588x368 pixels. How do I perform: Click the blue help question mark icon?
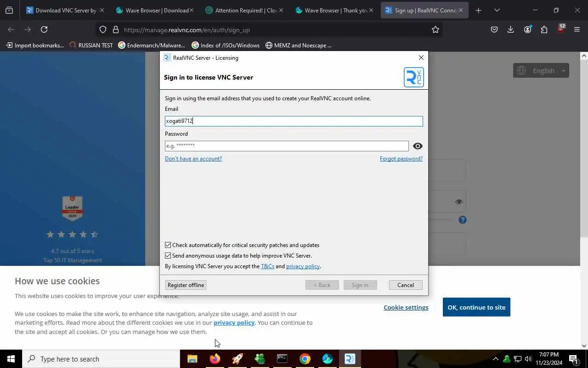pos(463,220)
